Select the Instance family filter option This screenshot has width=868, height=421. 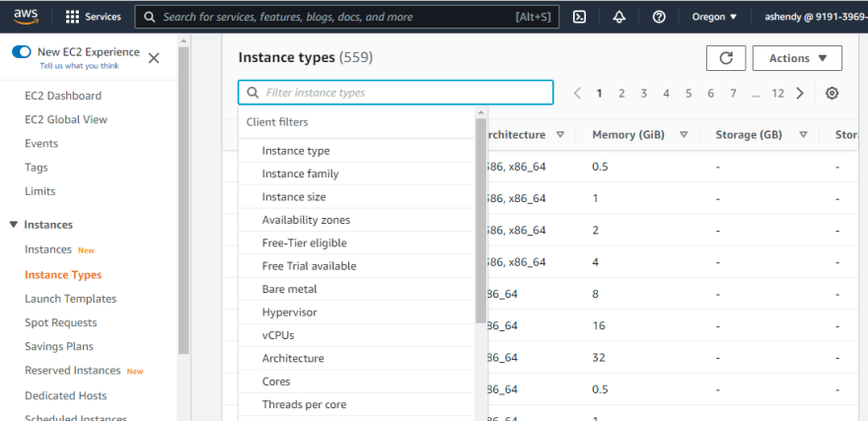point(356,174)
